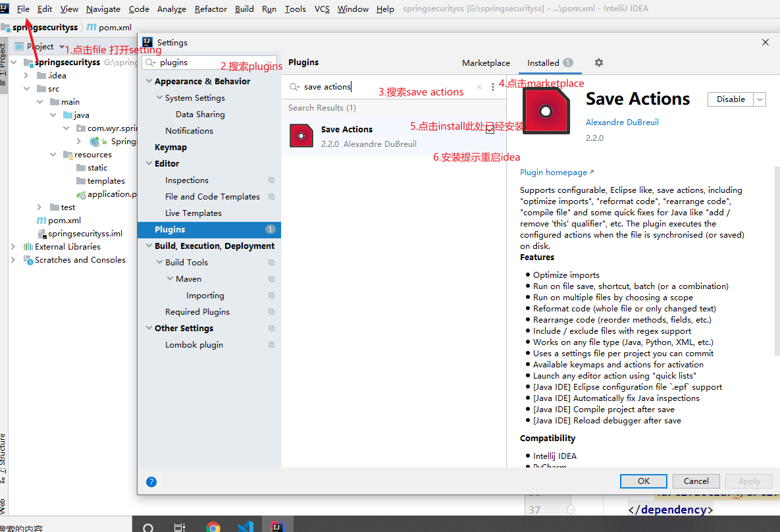Click the taskbar Cortana search circle
This screenshot has height=532, width=780.
click(x=147, y=527)
